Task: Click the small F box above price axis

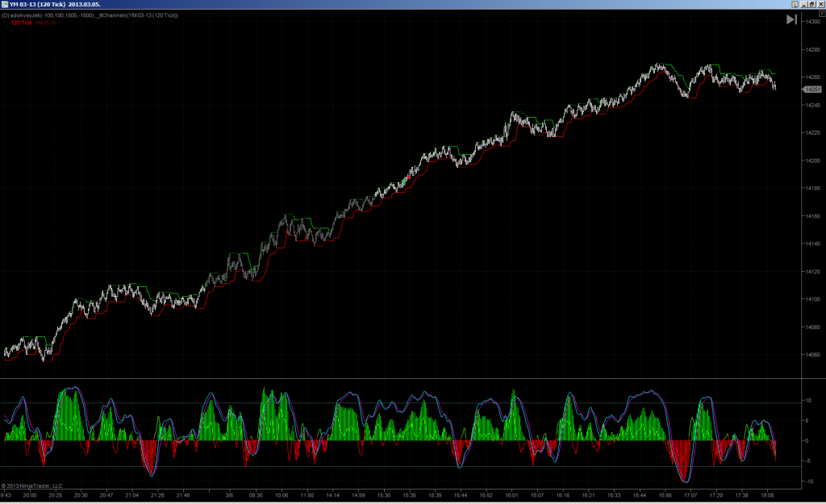Action: pos(822,13)
